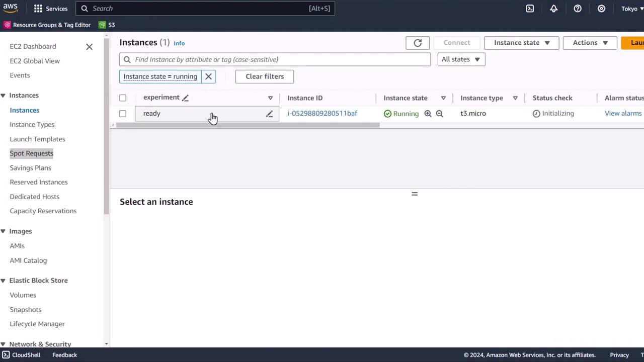Image resolution: width=644 pixels, height=362 pixels.
Task: Open Spot Requests
Action: (31, 153)
